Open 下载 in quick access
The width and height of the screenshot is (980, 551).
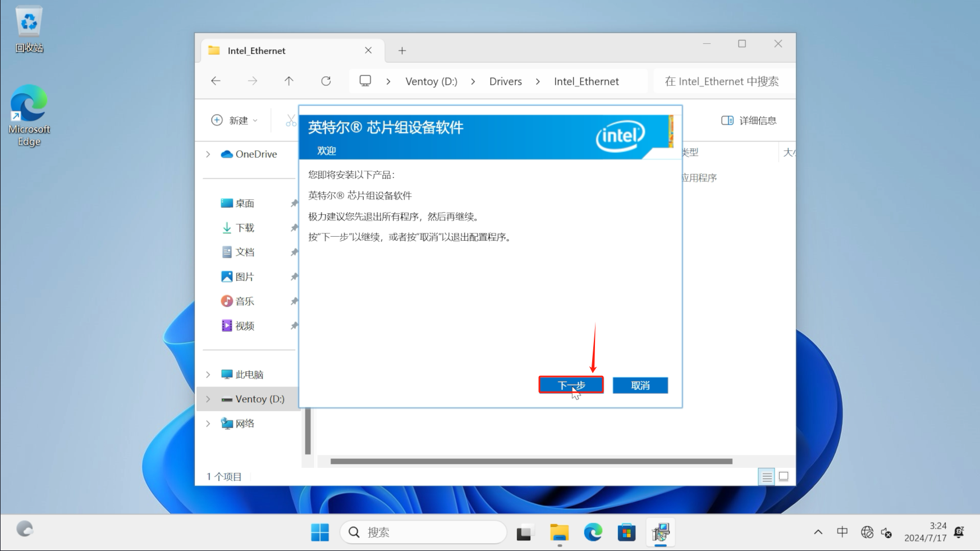(238, 228)
